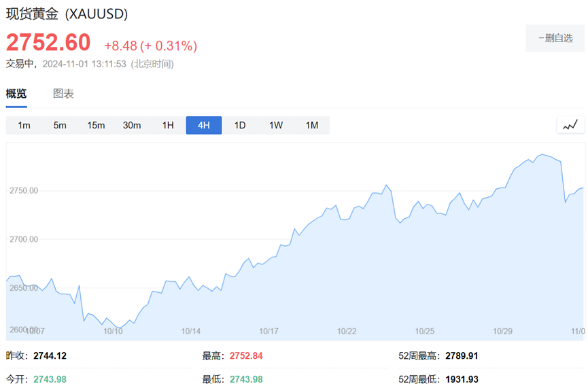Click the 10/29 date label on the x-axis
The height and width of the screenshot is (386, 588).
click(502, 331)
